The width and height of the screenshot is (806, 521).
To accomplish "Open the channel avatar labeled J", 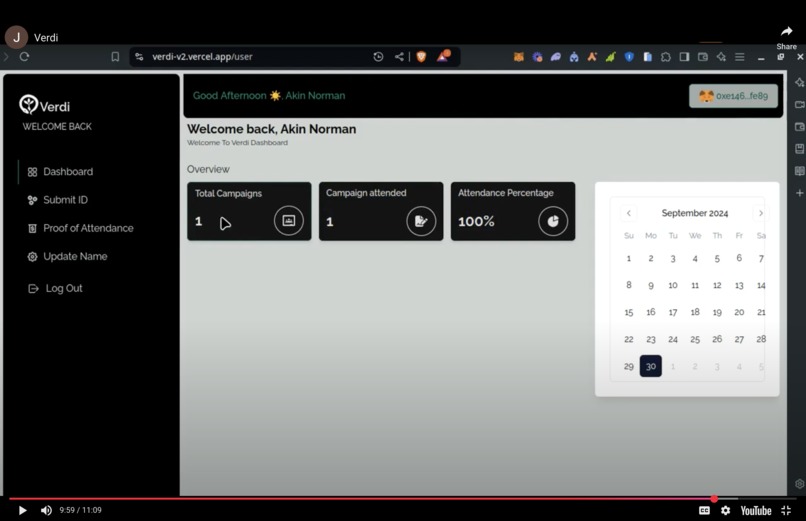I will [16, 37].
